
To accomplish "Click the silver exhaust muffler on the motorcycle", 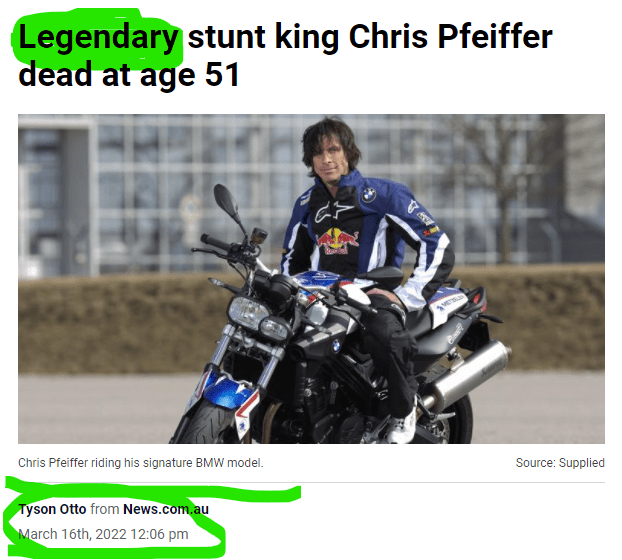I will point(467,373).
